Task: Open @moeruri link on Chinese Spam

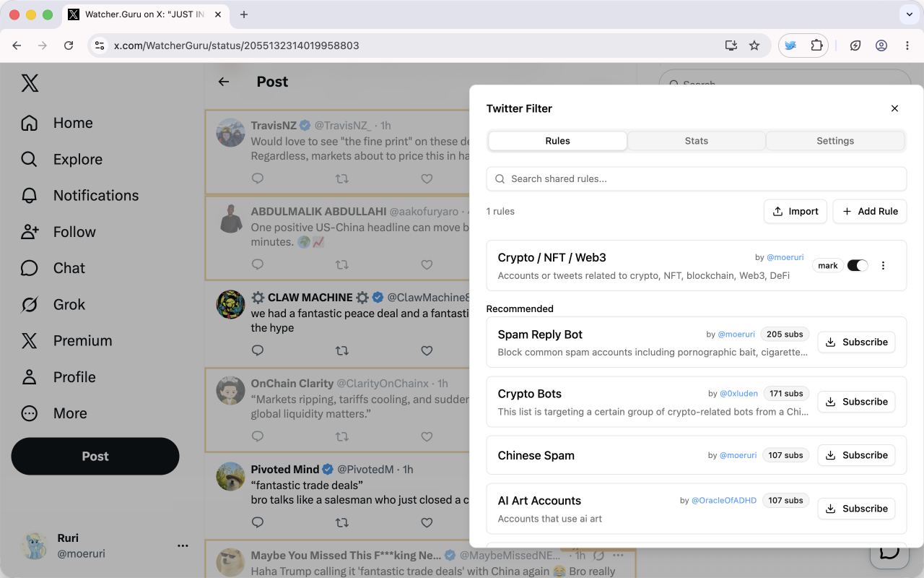Action: tap(738, 455)
